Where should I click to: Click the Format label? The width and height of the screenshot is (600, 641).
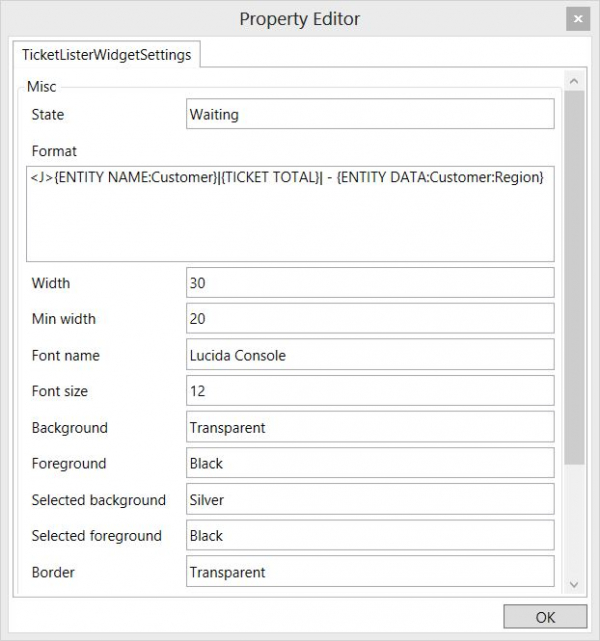tap(54, 151)
